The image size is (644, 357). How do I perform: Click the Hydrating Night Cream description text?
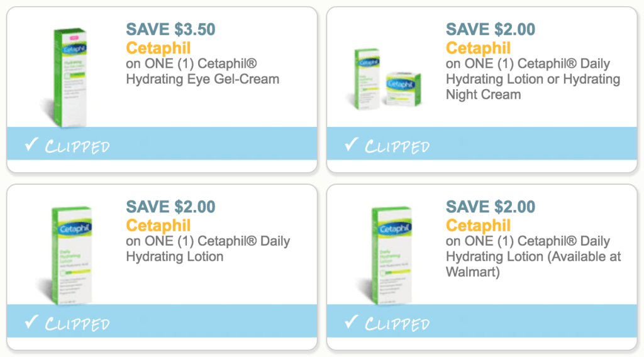(x=533, y=79)
